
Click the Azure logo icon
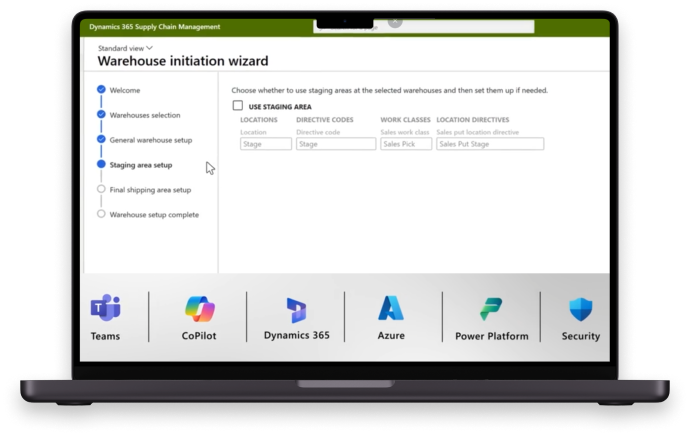(x=391, y=308)
